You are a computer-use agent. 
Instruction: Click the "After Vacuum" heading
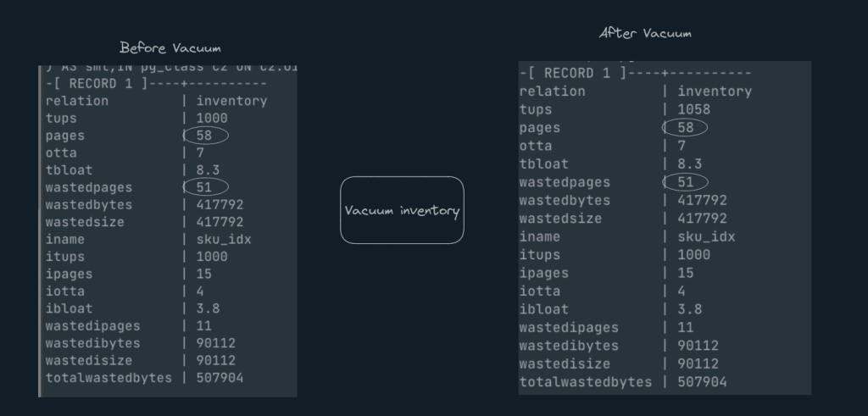coord(645,34)
